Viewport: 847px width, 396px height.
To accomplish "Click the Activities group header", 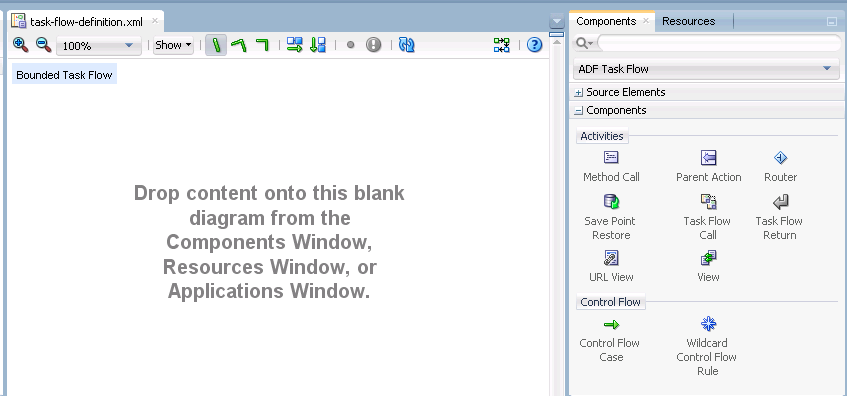I will pyautogui.click(x=602, y=136).
